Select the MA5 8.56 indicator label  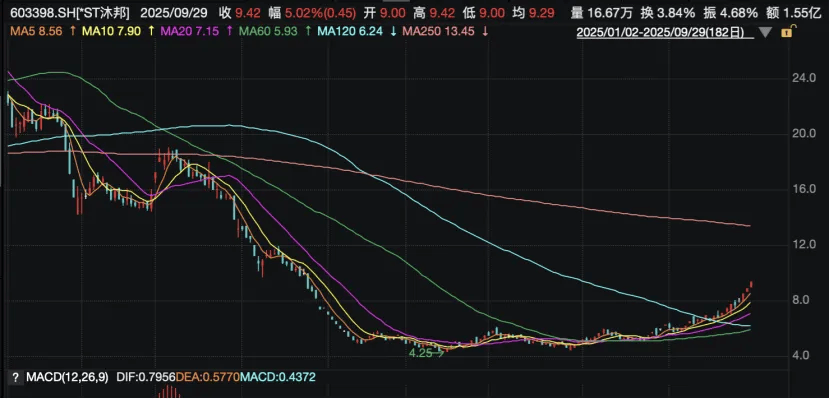pos(37,32)
